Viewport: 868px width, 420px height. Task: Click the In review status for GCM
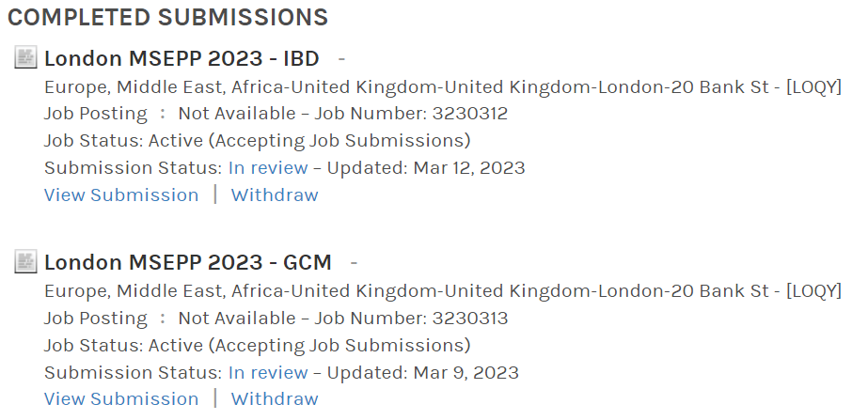(268, 372)
